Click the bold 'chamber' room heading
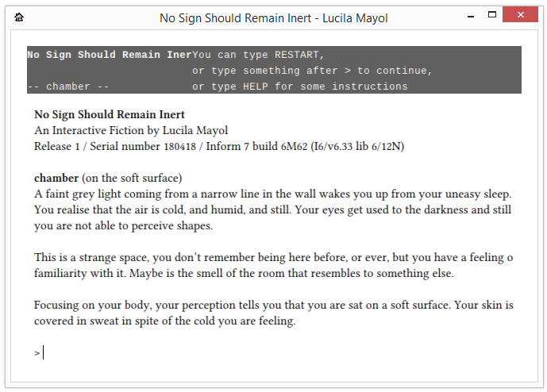This screenshot has height=392, width=547. [56, 178]
